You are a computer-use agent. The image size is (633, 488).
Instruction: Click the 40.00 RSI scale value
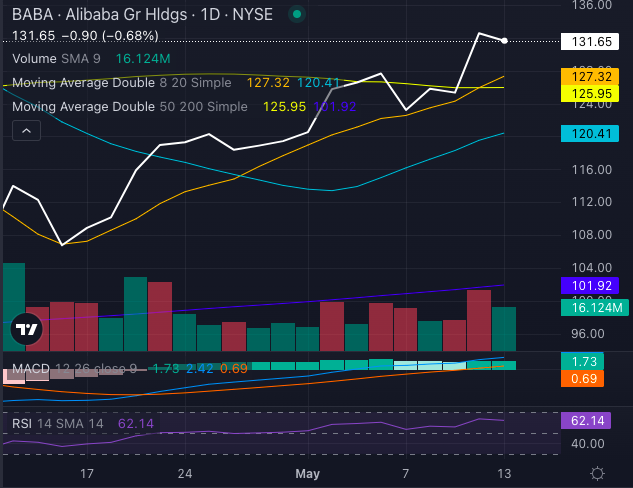[588, 444]
